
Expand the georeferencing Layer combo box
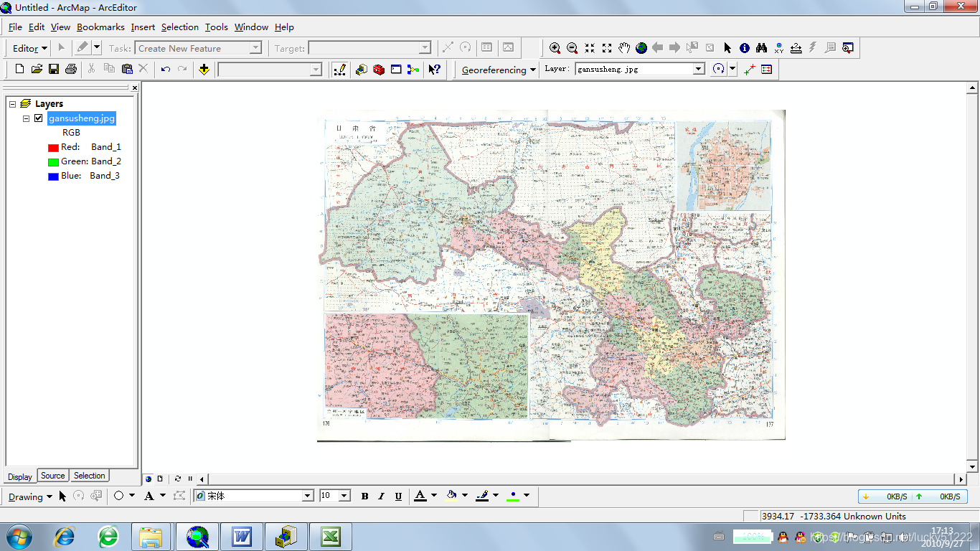click(x=699, y=69)
